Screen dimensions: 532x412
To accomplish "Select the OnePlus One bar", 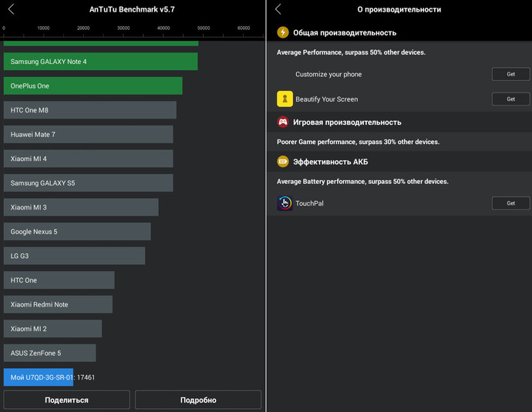I will (x=93, y=85).
